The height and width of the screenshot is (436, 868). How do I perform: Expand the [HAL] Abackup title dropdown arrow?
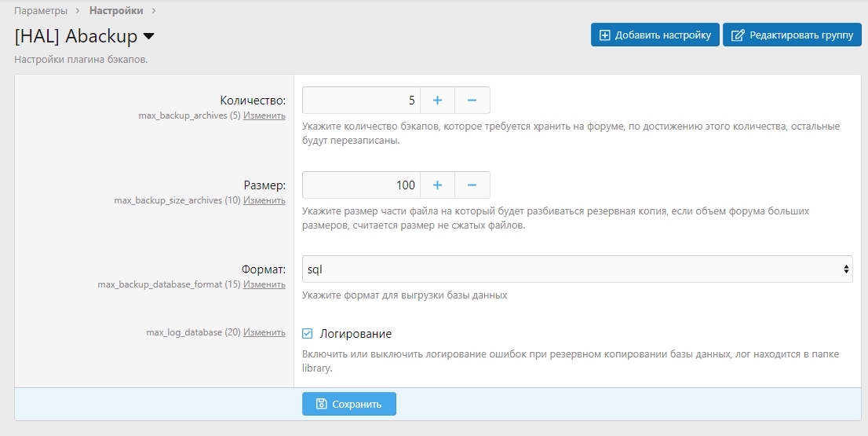149,36
